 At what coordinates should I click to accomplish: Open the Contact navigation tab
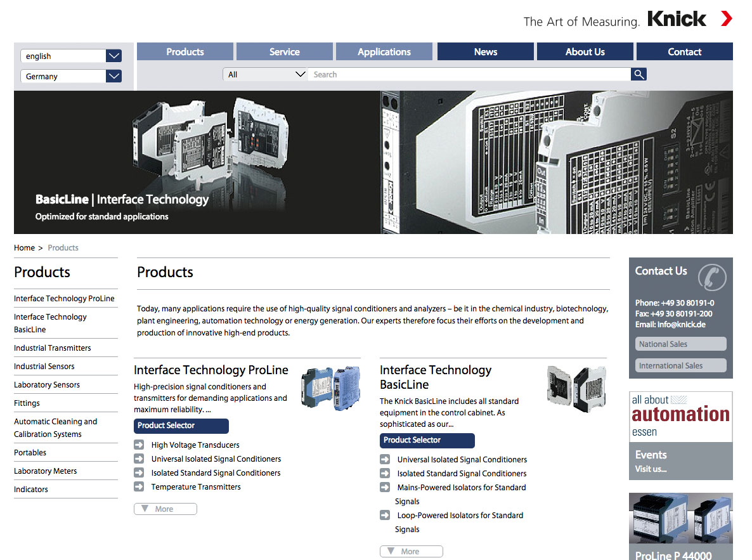684,52
